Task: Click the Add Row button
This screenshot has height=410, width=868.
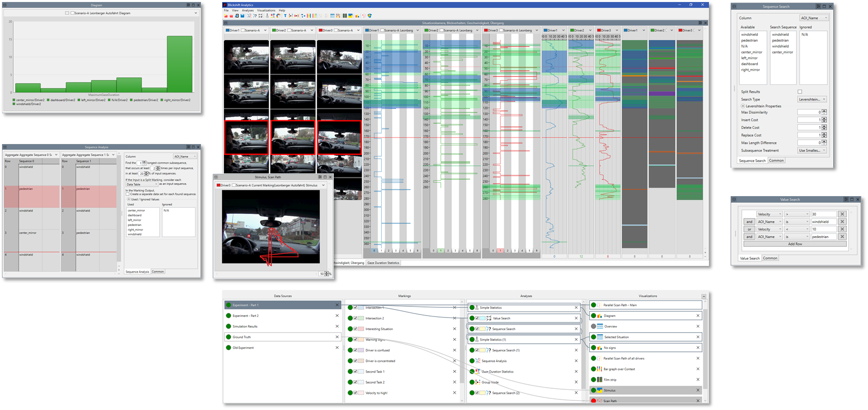Action: tap(795, 244)
